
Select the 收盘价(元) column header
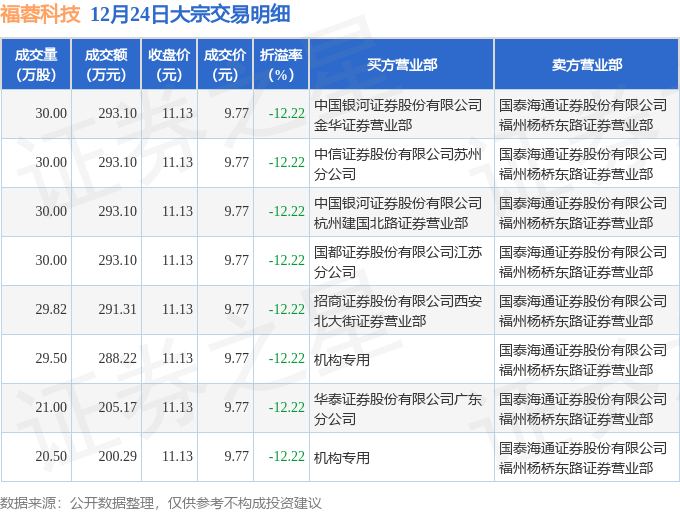pyautogui.click(x=169, y=65)
